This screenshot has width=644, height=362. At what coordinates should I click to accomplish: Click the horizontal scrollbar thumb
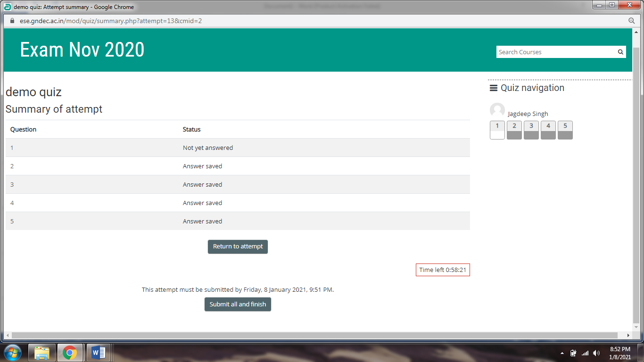[314, 335]
